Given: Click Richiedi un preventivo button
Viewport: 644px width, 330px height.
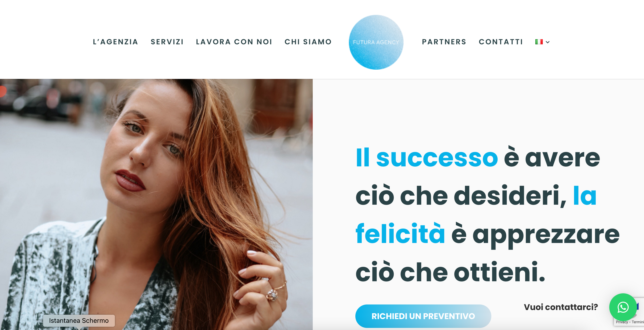Looking at the screenshot, I should pos(423,316).
